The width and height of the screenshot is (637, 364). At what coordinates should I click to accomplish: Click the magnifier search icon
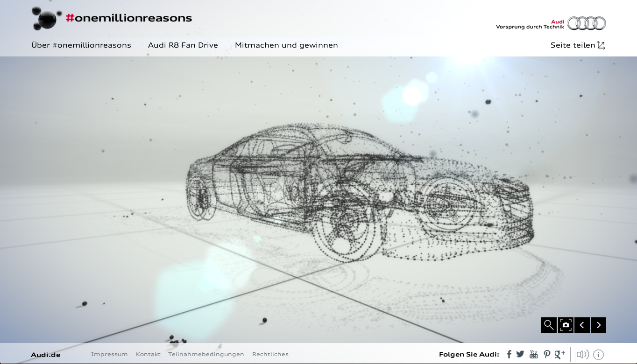tap(549, 325)
